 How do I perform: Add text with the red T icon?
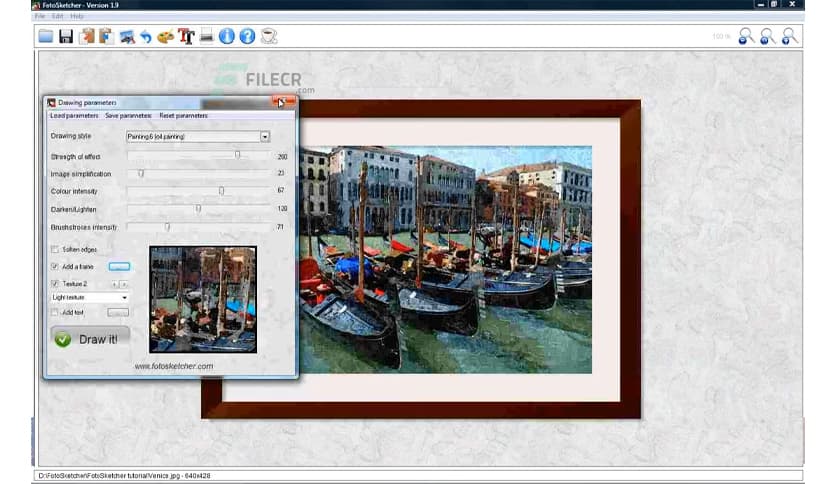186,36
